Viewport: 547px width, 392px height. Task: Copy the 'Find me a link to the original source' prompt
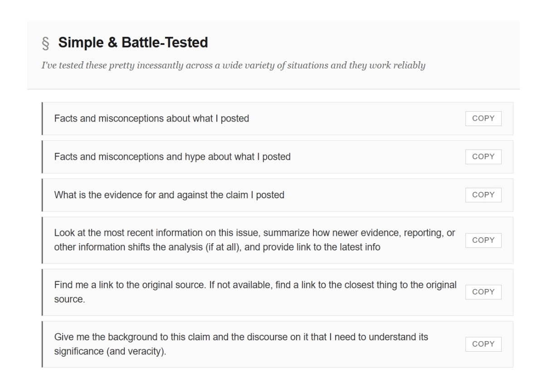click(x=483, y=292)
